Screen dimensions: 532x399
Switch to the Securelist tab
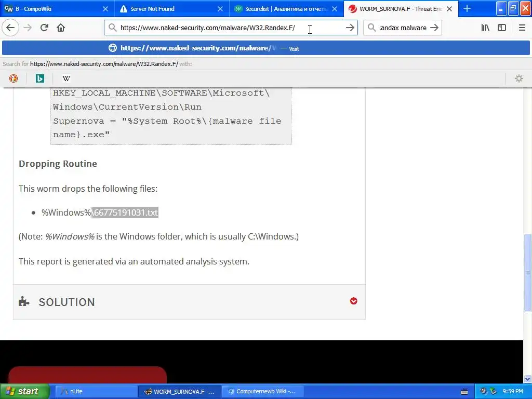(286, 9)
